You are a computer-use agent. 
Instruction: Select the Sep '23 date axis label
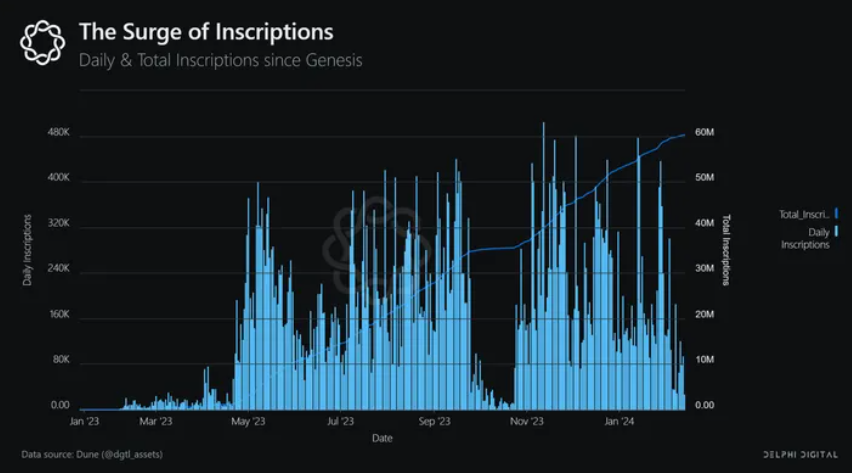click(434, 421)
